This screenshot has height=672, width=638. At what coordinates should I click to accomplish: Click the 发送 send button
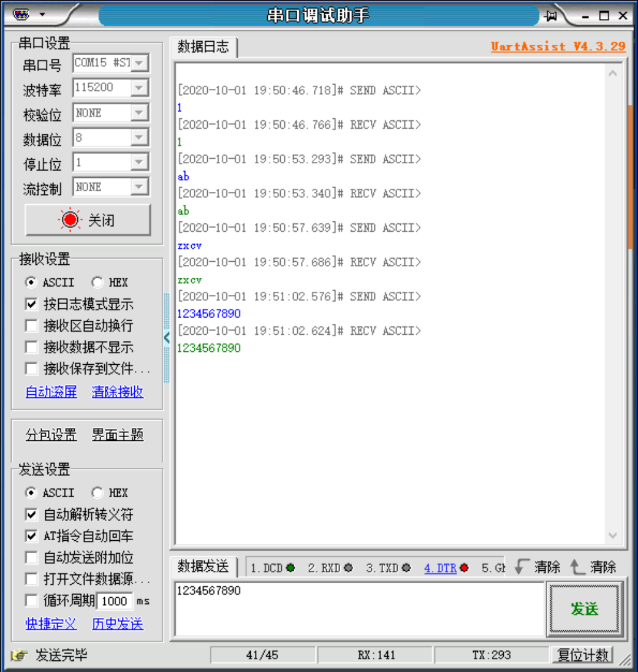click(x=585, y=609)
